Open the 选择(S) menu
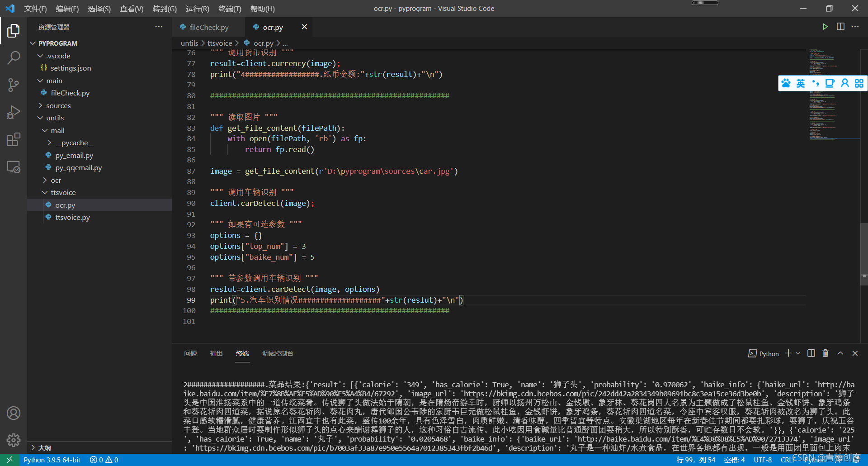 coord(99,9)
